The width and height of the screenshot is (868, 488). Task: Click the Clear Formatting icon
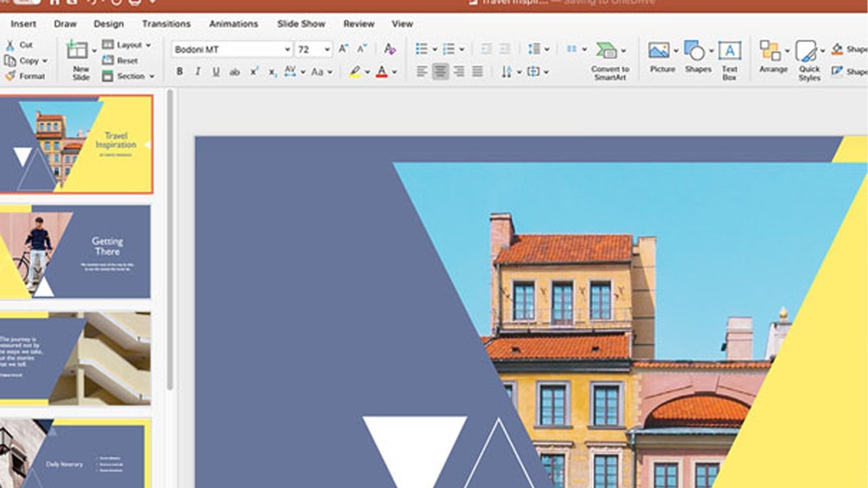(389, 49)
